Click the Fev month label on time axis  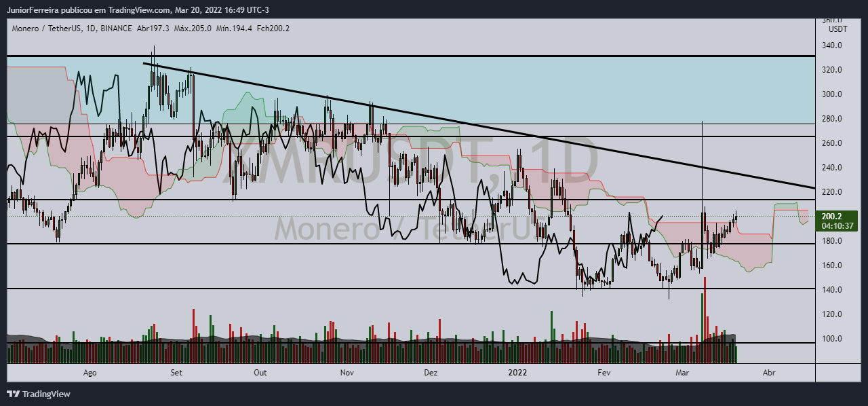(604, 373)
